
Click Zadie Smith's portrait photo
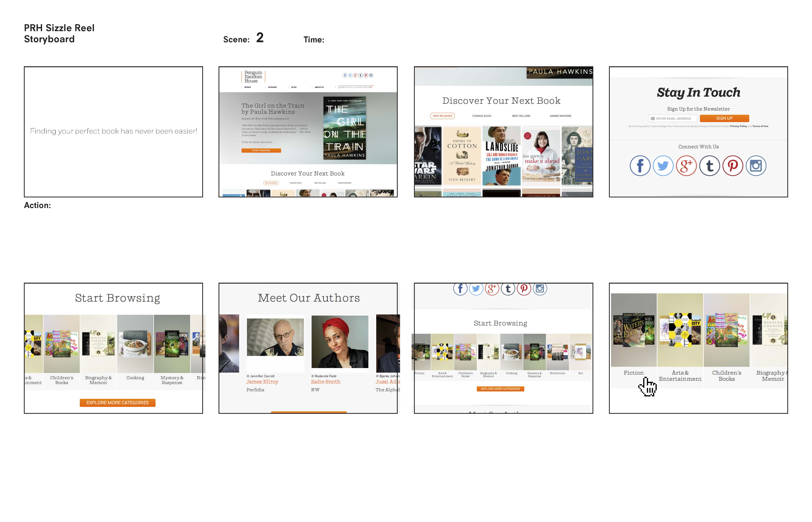[x=340, y=342]
